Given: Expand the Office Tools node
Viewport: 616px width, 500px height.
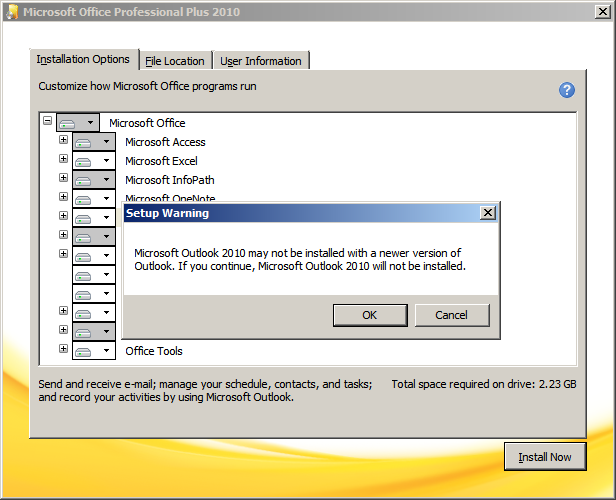Looking at the screenshot, I should (63, 348).
